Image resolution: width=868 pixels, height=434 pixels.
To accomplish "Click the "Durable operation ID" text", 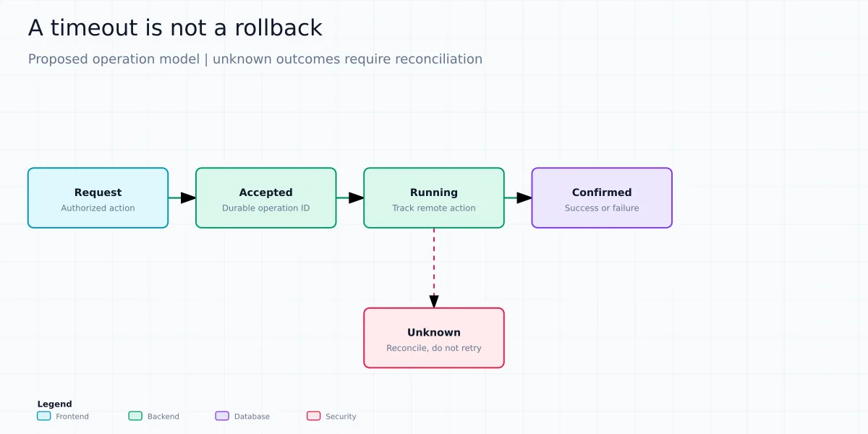I will point(266,208).
